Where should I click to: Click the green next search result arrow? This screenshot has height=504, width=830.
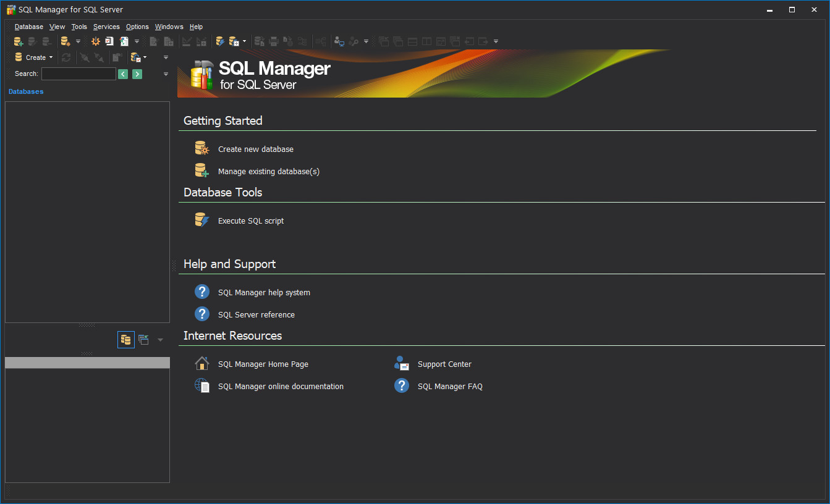[137, 74]
